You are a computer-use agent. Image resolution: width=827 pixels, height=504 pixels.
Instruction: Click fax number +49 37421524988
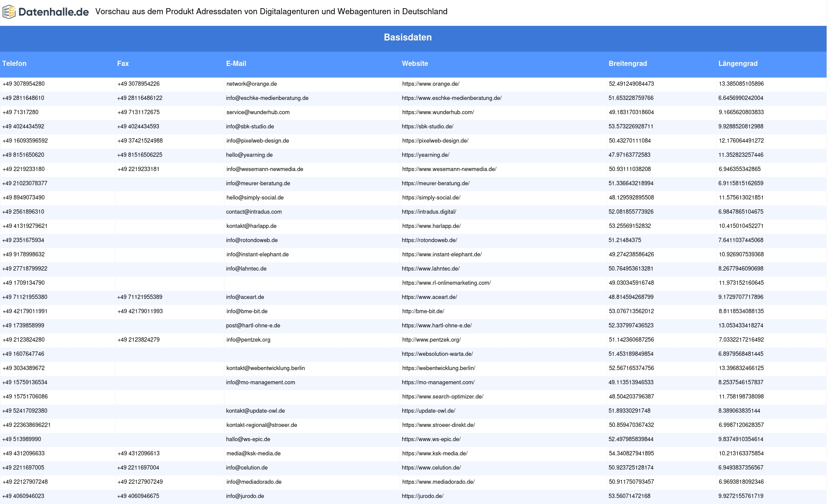[x=140, y=141]
